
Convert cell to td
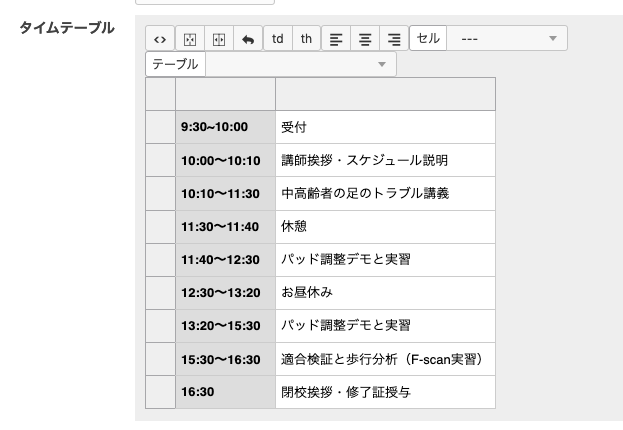click(277, 39)
